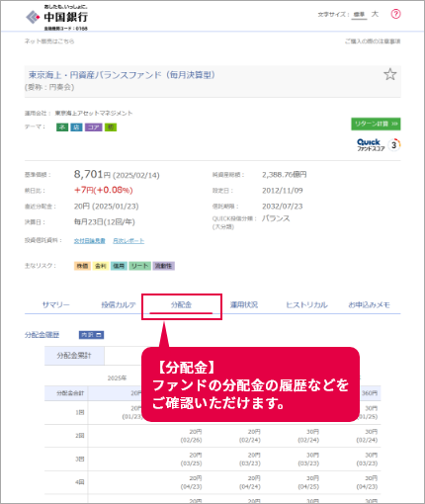The image size is (425, 504).
Task: Click the light green 初 theme tag
Action: tap(111, 127)
